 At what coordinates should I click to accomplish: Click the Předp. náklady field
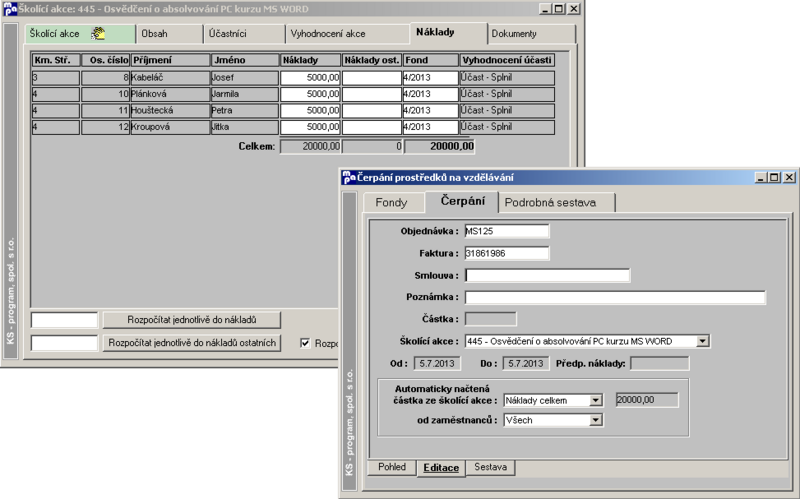coord(659,364)
